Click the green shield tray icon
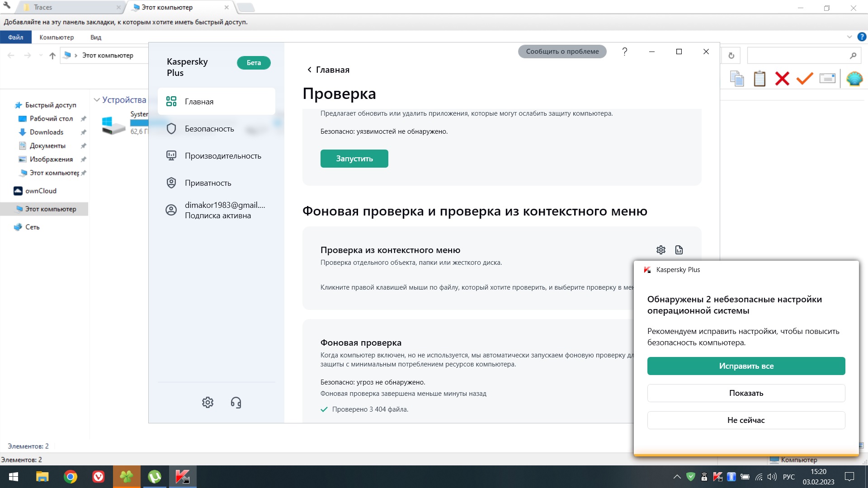Screen dimensions: 868x488 click(x=691, y=476)
